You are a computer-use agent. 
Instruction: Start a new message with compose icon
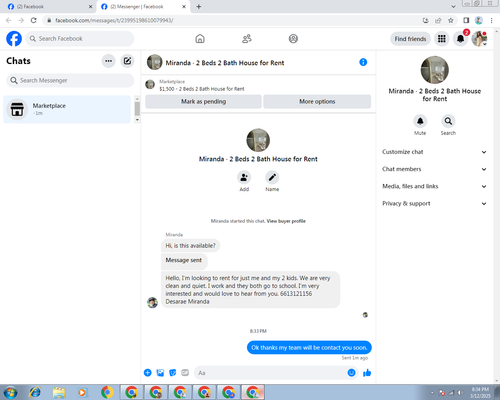127,61
